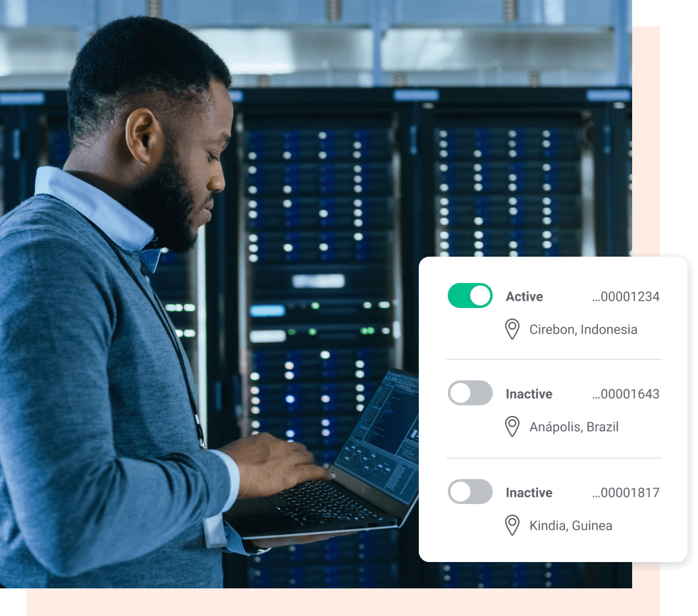Click the Anápolis, Brazil location text
698x616 pixels.
click(574, 427)
